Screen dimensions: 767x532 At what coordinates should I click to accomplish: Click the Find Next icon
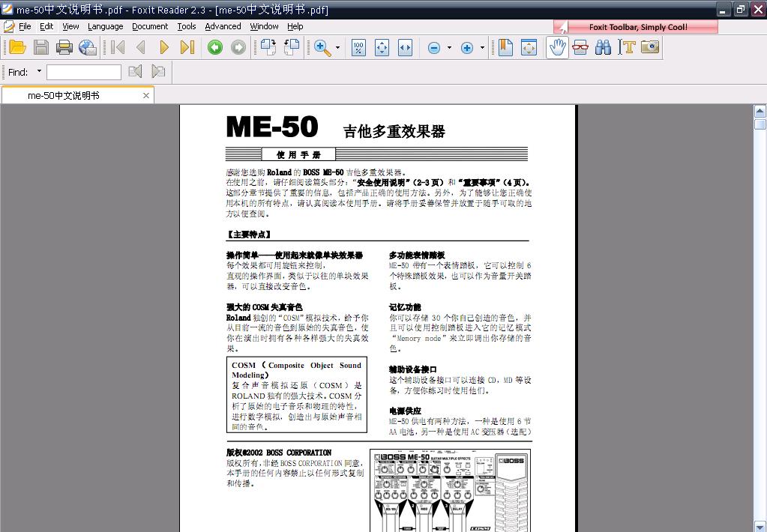(x=158, y=71)
